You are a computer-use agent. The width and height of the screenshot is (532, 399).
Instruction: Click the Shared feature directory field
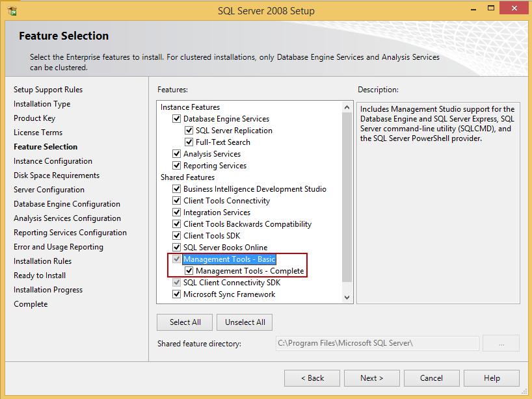coord(377,343)
